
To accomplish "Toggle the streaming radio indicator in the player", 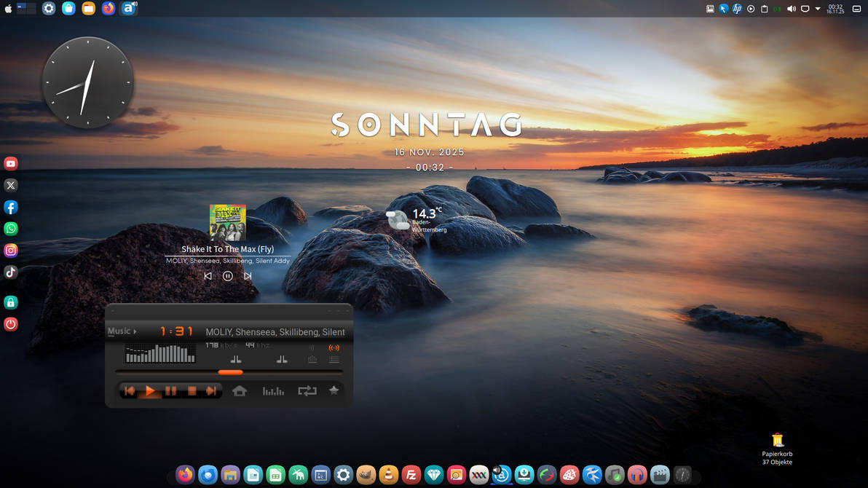I will [334, 347].
